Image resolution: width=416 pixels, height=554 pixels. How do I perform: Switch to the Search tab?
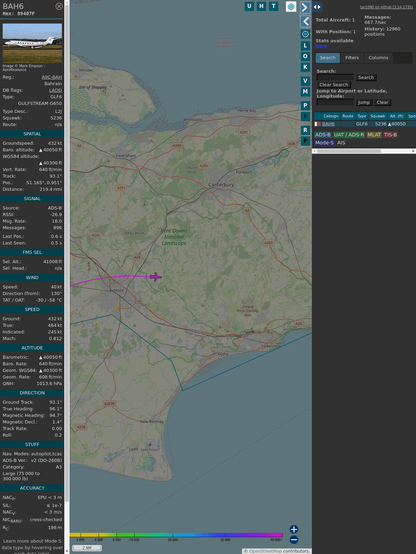pos(328,58)
